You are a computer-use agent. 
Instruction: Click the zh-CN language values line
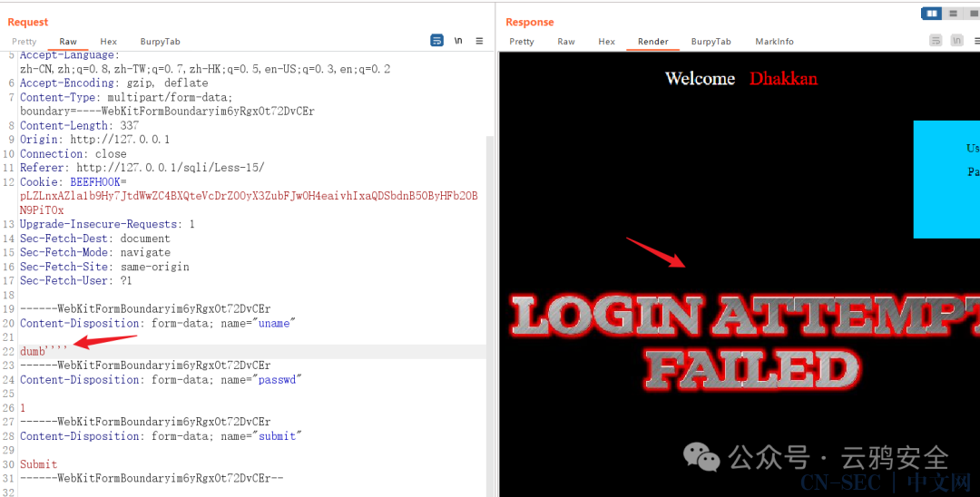(x=205, y=69)
